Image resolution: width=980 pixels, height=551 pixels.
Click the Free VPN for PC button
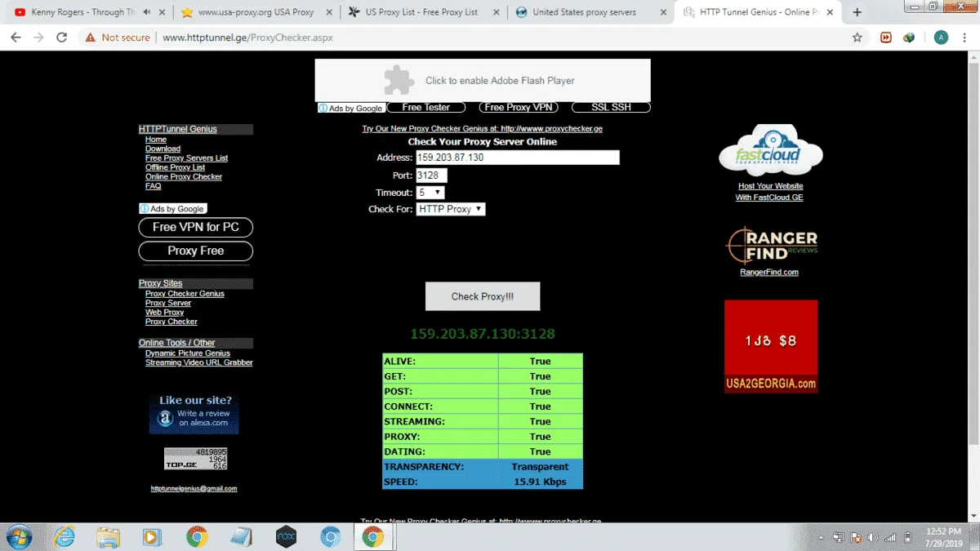click(196, 227)
